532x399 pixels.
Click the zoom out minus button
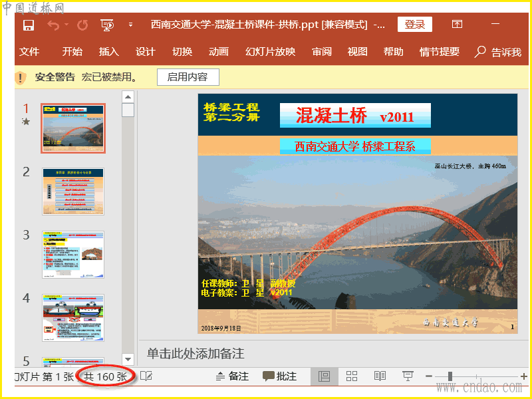coord(429,376)
